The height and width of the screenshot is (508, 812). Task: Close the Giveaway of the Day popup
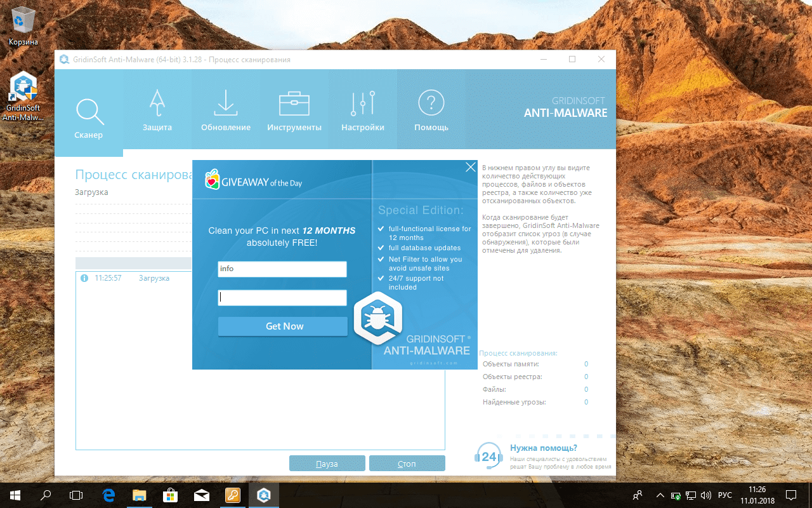coord(470,167)
